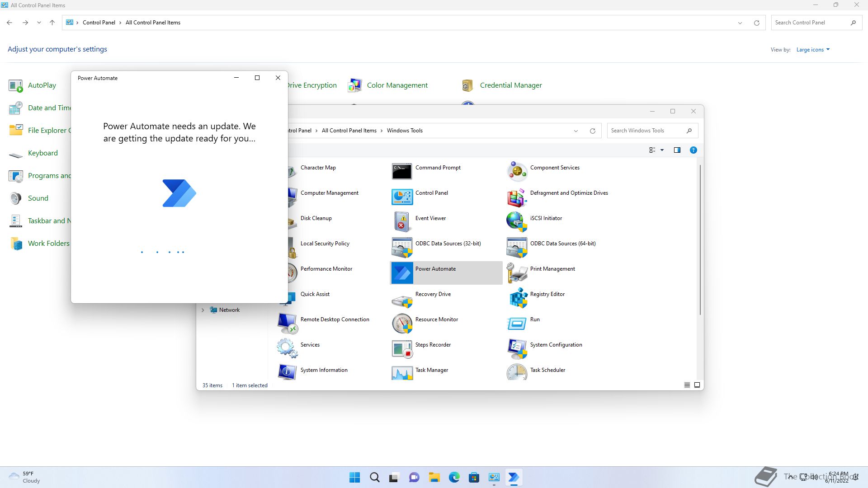Refresh the Windows Tools window
Viewport: 868px width, 488px height.
[592, 131]
